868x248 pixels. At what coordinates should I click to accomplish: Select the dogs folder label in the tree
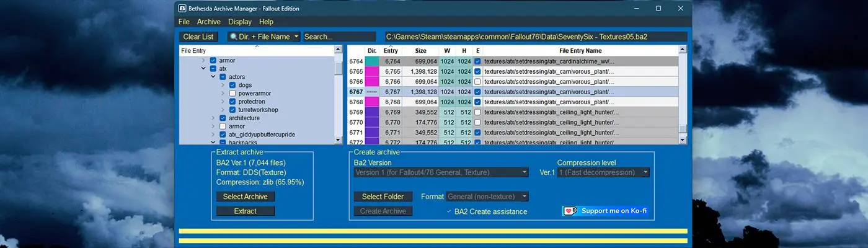[245, 85]
